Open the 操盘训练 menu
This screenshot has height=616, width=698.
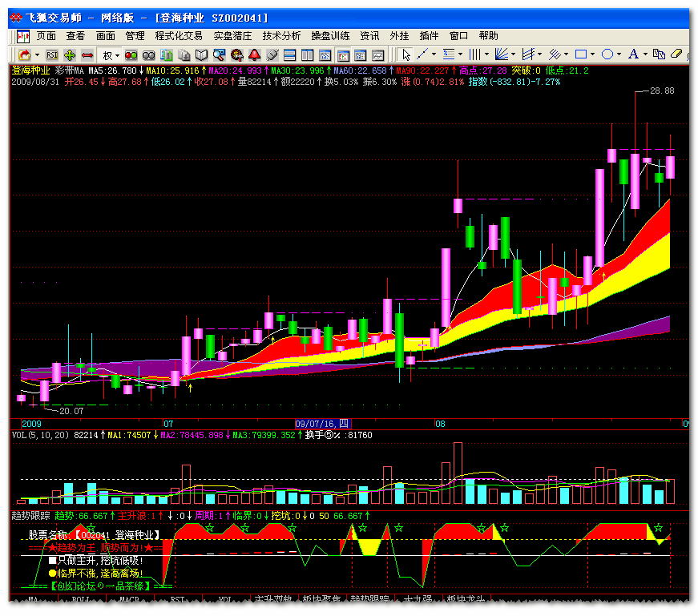[x=330, y=36]
